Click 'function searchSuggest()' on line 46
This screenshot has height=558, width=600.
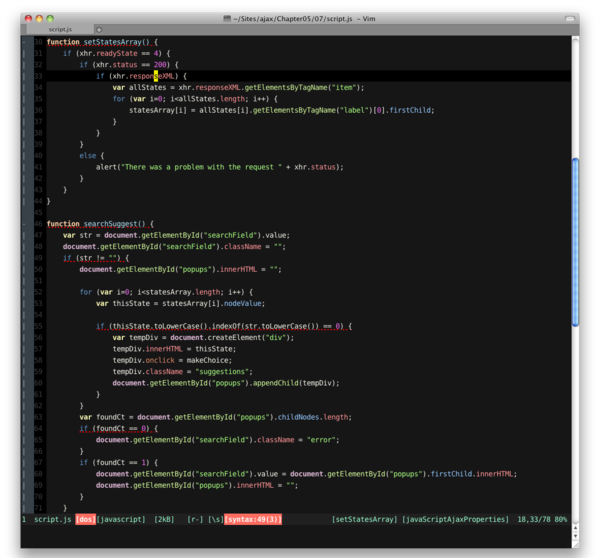click(x=96, y=224)
